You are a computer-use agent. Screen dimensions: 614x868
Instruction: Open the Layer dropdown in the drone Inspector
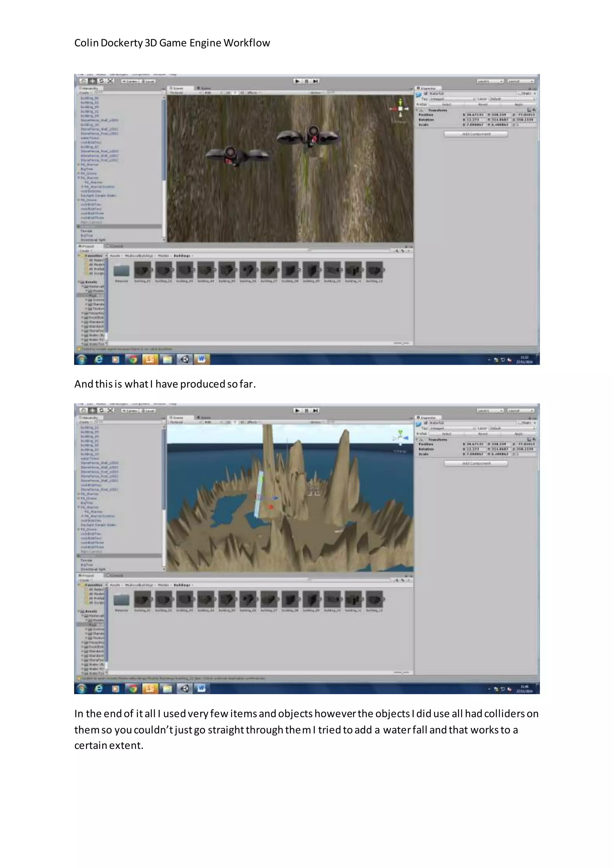[x=512, y=99]
